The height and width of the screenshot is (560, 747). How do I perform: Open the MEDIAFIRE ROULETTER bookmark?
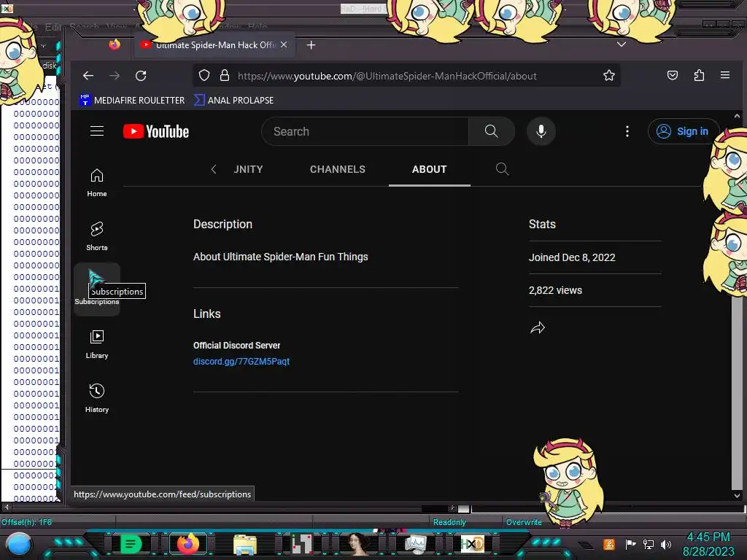[x=132, y=101]
